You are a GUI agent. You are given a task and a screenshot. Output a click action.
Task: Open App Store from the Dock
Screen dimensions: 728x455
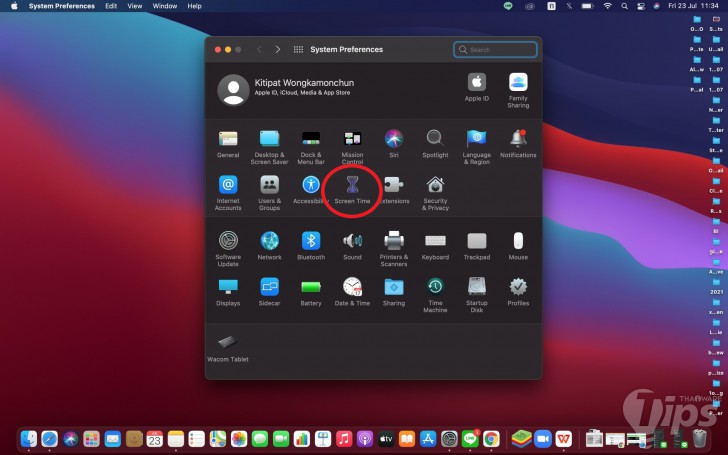tap(428, 439)
